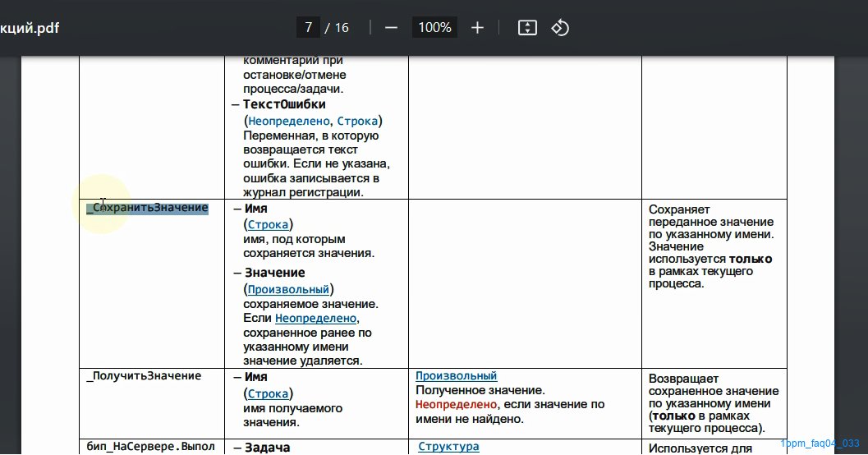Click the 100% zoom level field
Screen dimensions: 868x455
coord(434,28)
